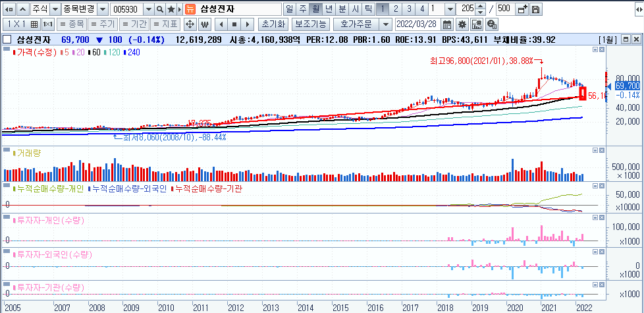The width and height of the screenshot is (644, 313).
Task: Activate the four-way crosshair move tool
Action: [190, 24]
